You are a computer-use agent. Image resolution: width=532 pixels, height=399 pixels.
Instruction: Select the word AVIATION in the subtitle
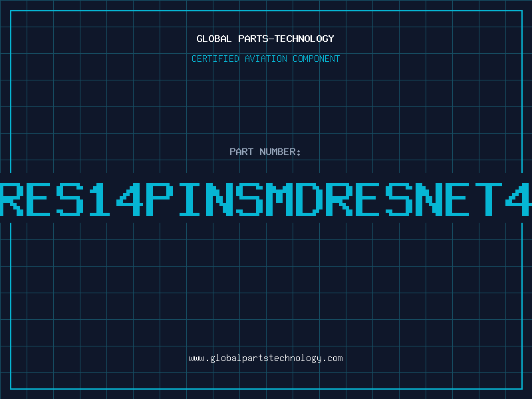click(266, 59)
